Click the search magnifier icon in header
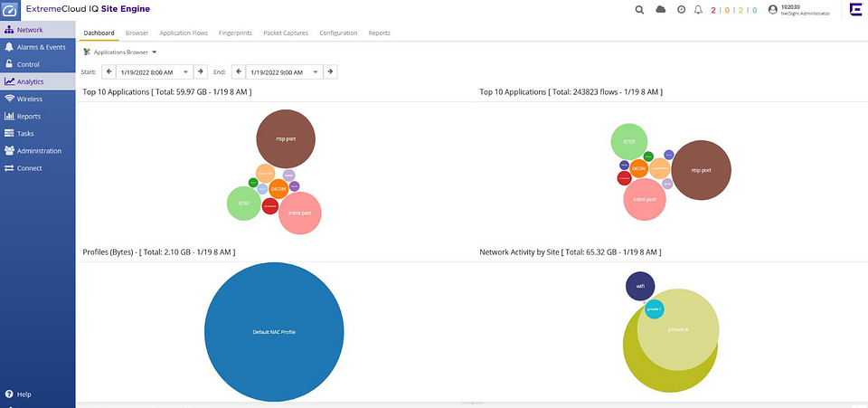The width and height of the screenshot is (868, 408). coord(639,9)
